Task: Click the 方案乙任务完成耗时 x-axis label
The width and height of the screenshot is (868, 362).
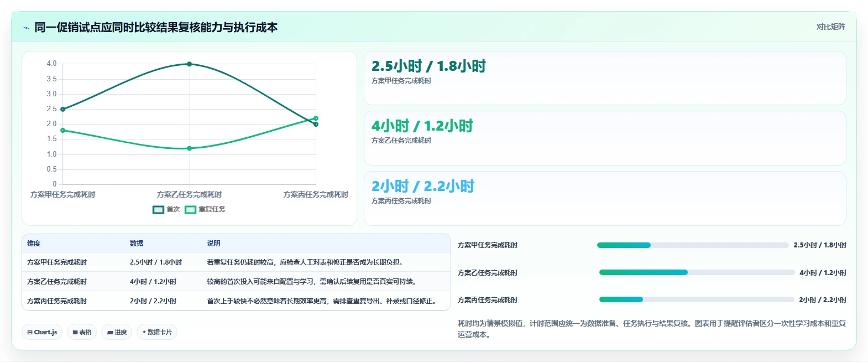Action: click(189, 195)
